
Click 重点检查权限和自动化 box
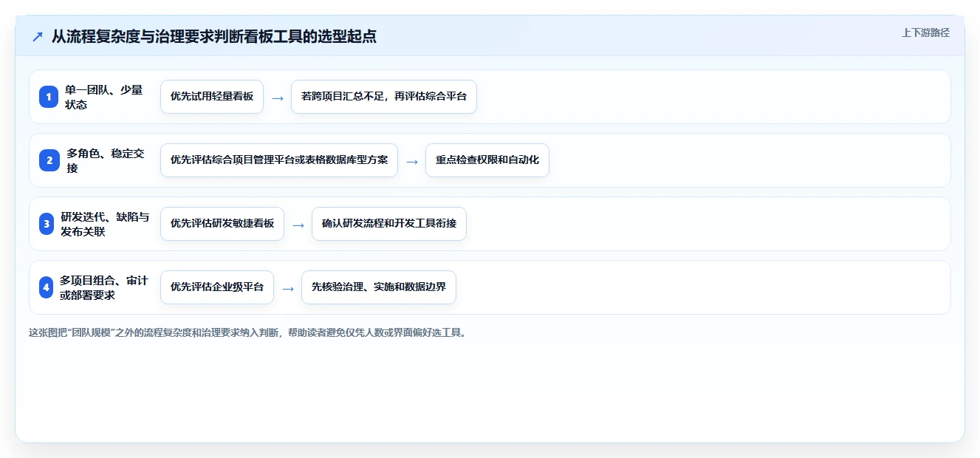click(x=487, y=160)
